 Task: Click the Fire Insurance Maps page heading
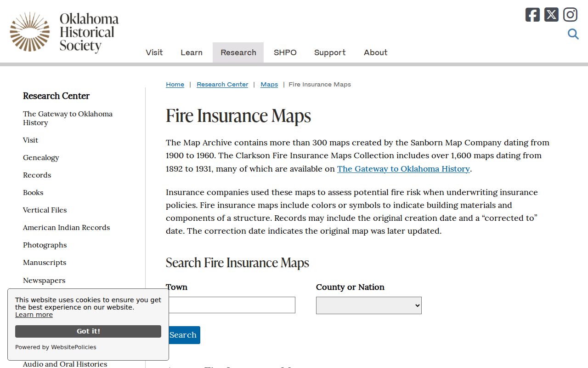tap(238, 116)
